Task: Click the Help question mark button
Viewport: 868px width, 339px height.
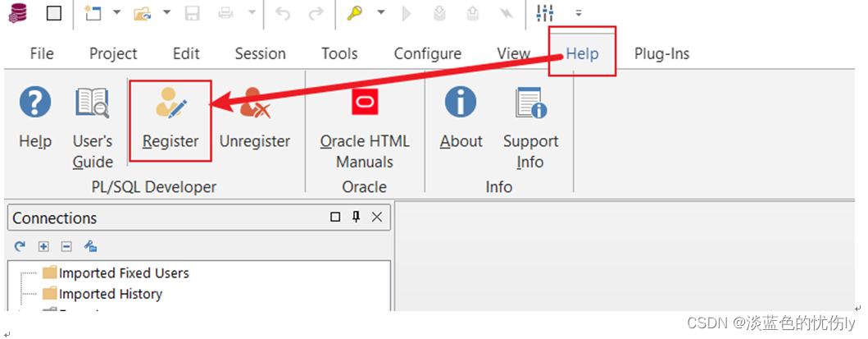Action: (35, 118)
